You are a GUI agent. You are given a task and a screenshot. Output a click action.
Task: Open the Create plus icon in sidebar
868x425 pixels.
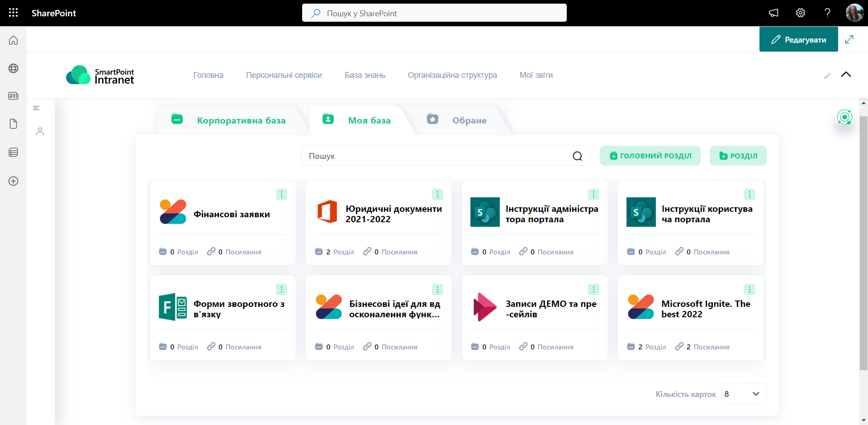tap(13, 181)
